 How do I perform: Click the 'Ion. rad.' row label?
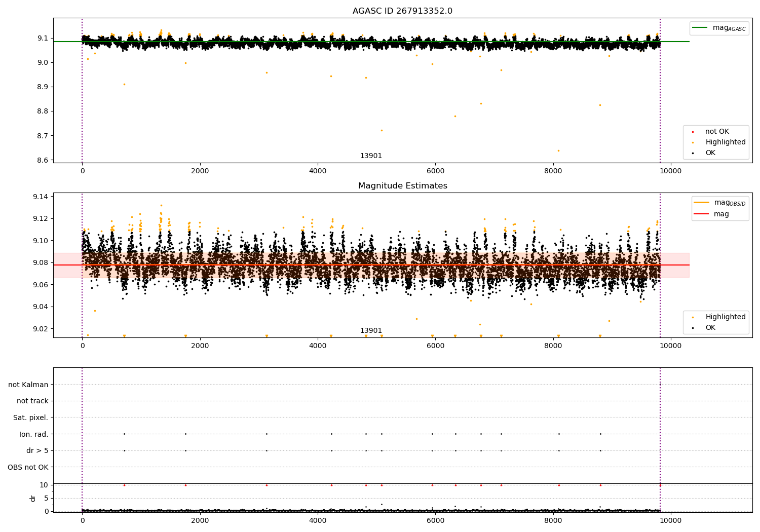tap(33, 434)
